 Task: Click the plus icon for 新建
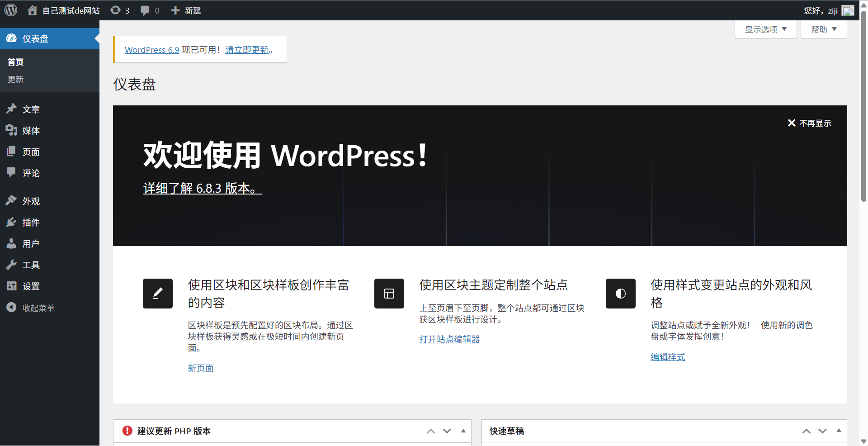[x=175, y=10]
